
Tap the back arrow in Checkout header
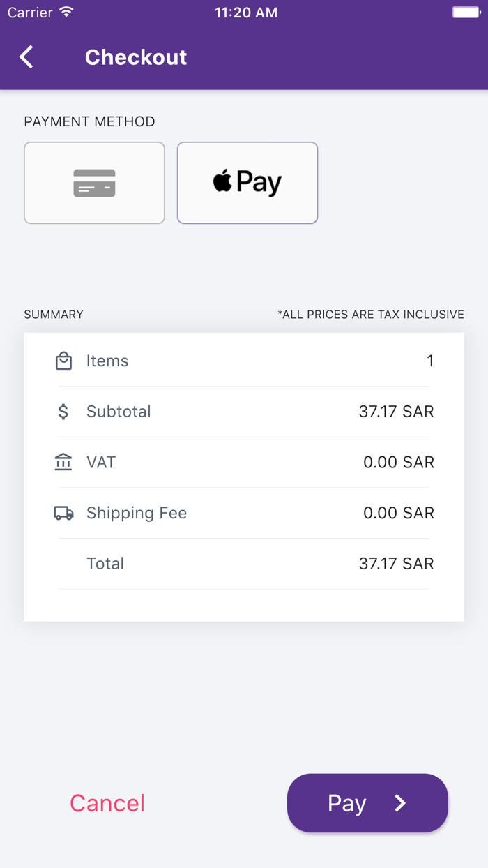pos(26,57)
